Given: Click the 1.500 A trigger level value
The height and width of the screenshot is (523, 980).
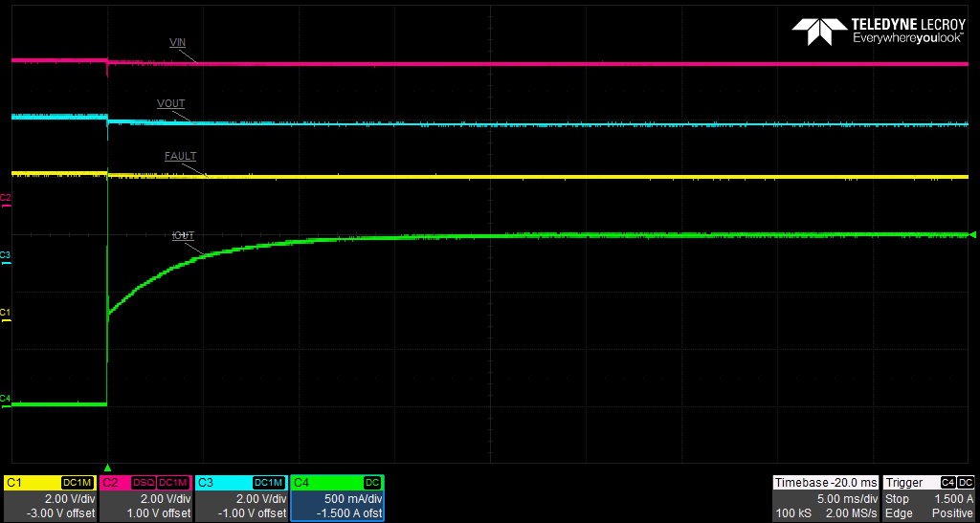Looking at the screenshot, I should [x=954, y=499].
